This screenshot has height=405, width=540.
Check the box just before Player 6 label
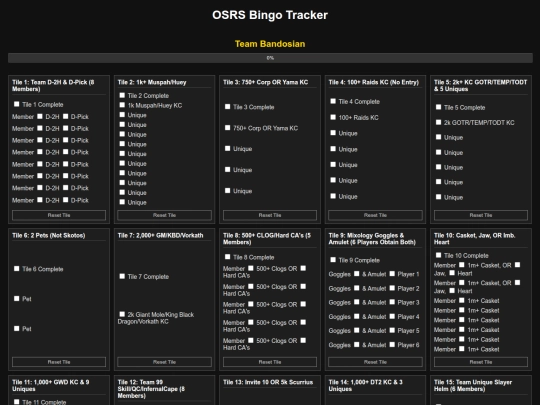392,344
